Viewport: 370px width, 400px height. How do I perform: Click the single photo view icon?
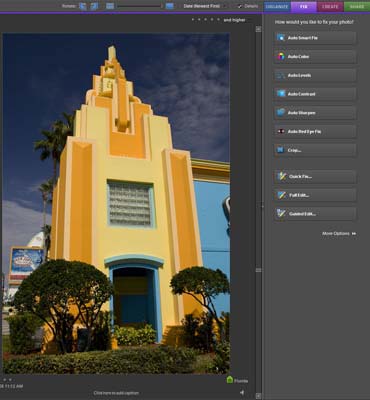point(170,6)
